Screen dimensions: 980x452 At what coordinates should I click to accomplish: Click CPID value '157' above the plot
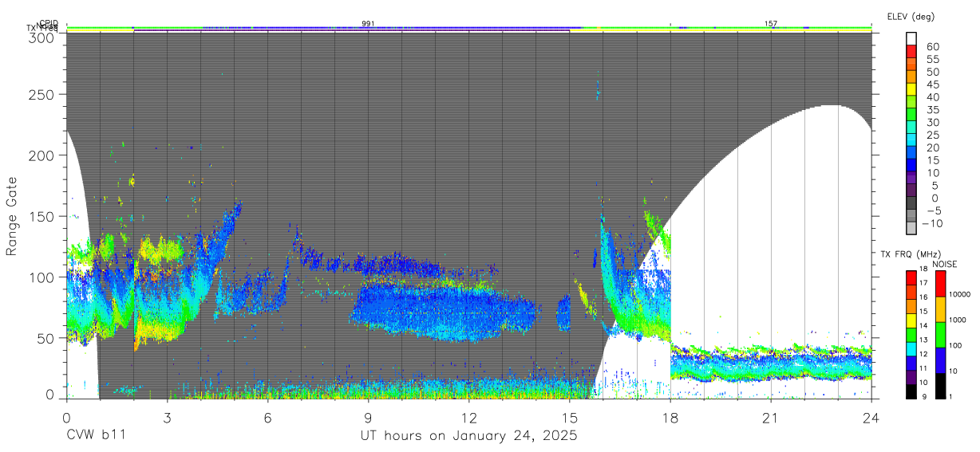(x=771, y=24)
